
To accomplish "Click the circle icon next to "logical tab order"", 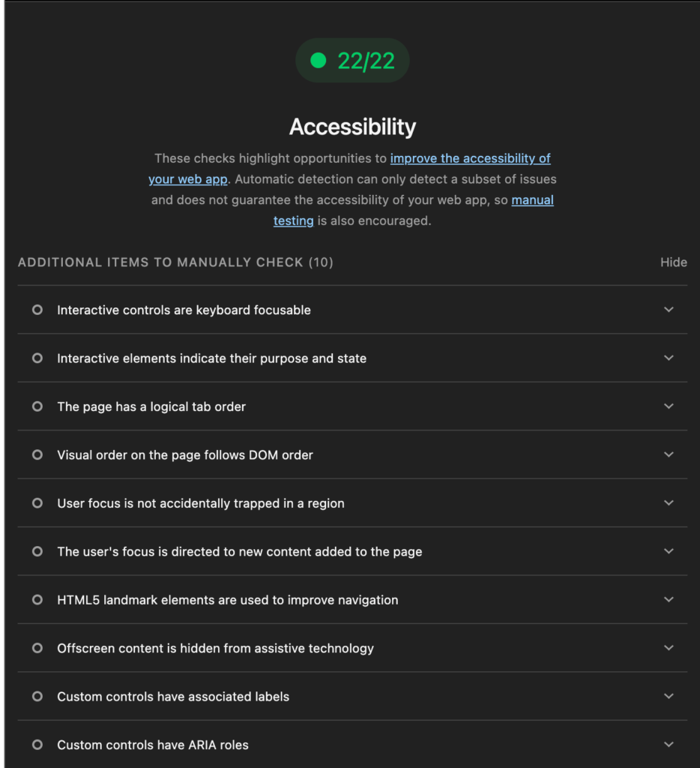I will click(37, 406).
